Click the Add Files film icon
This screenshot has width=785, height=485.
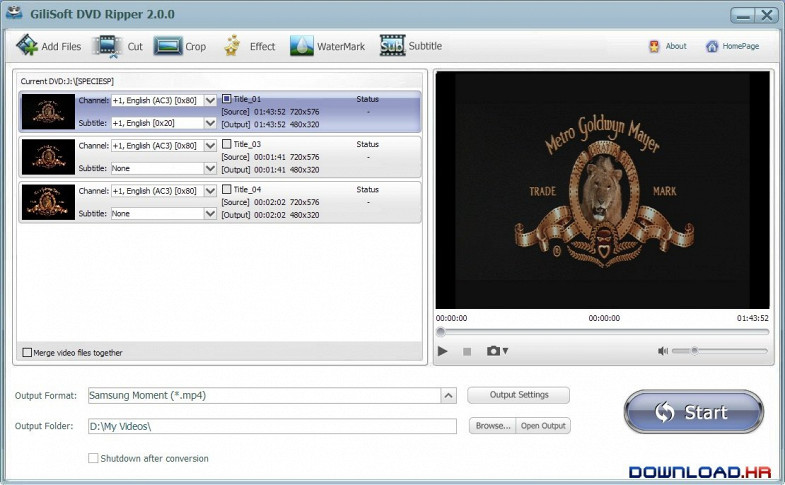[x=27, y=46]
